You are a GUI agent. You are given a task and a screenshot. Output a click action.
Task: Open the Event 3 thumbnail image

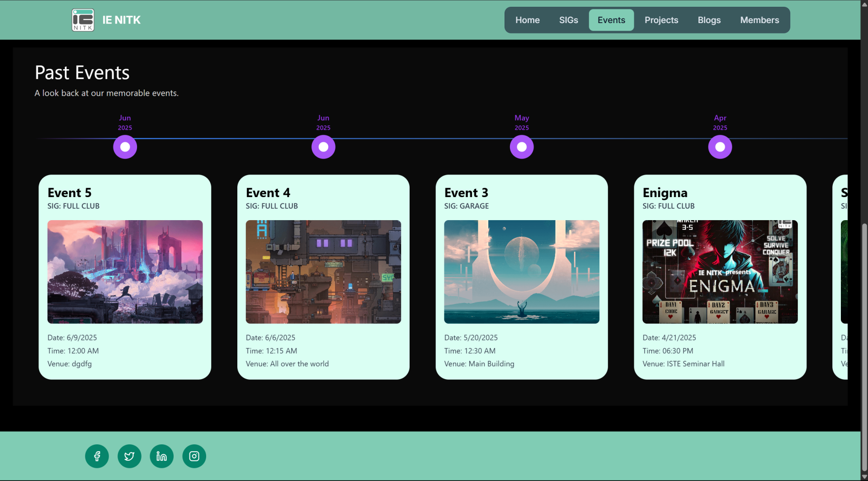[x=522, y=272]
